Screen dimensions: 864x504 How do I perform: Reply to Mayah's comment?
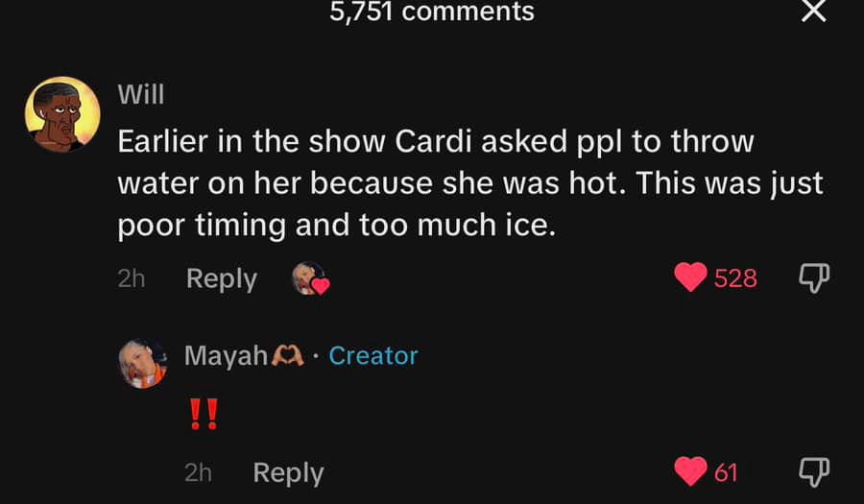(288, 473)
